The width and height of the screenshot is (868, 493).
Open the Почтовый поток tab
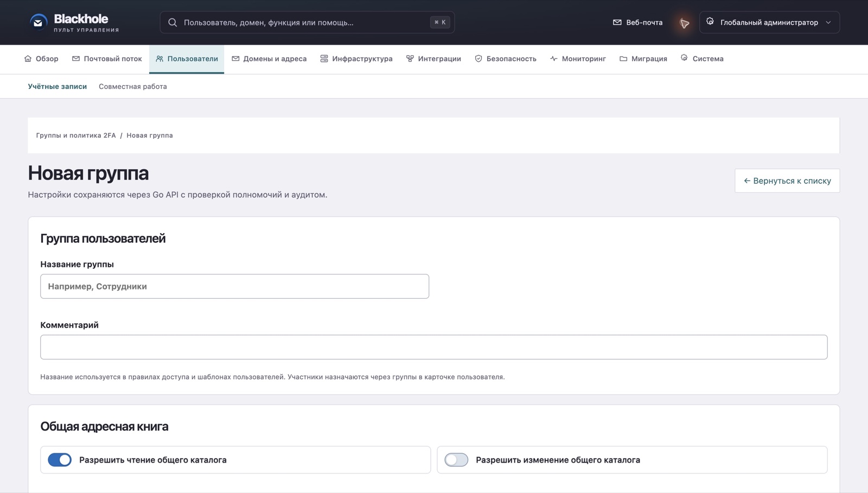point(107,59)
